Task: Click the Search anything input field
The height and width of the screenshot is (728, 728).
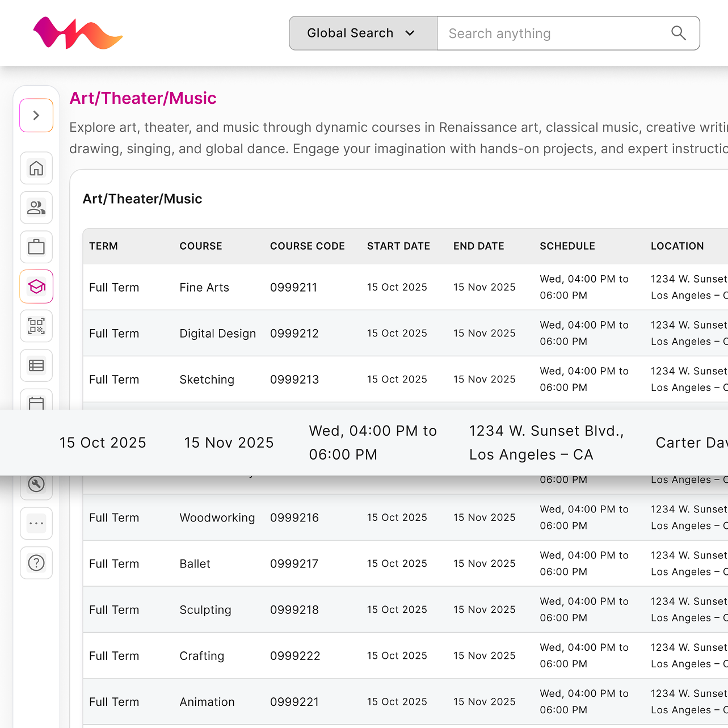Action: (x=553, y=33)
